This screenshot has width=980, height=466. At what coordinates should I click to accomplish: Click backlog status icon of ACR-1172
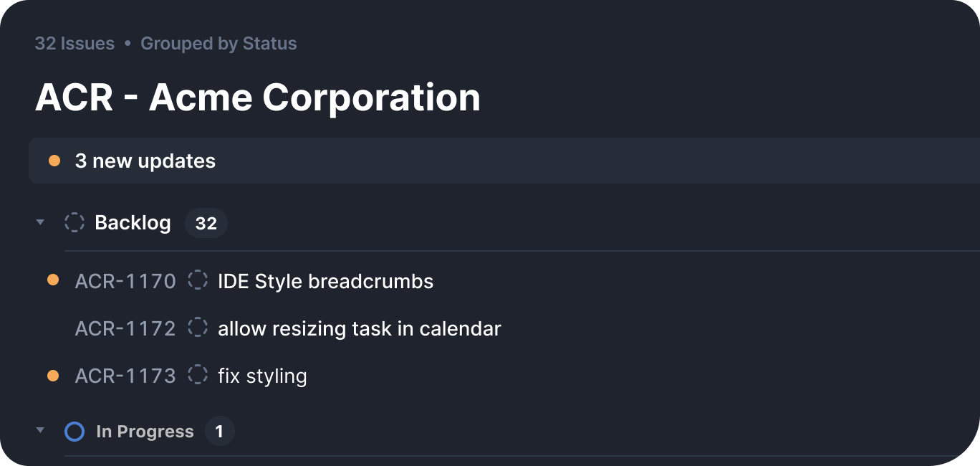tap(197, 328)
